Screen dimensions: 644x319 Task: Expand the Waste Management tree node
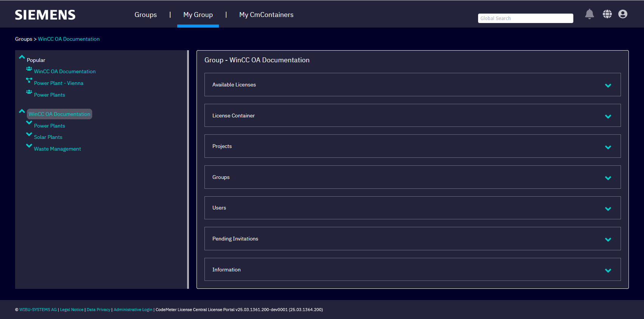(29, 146)
